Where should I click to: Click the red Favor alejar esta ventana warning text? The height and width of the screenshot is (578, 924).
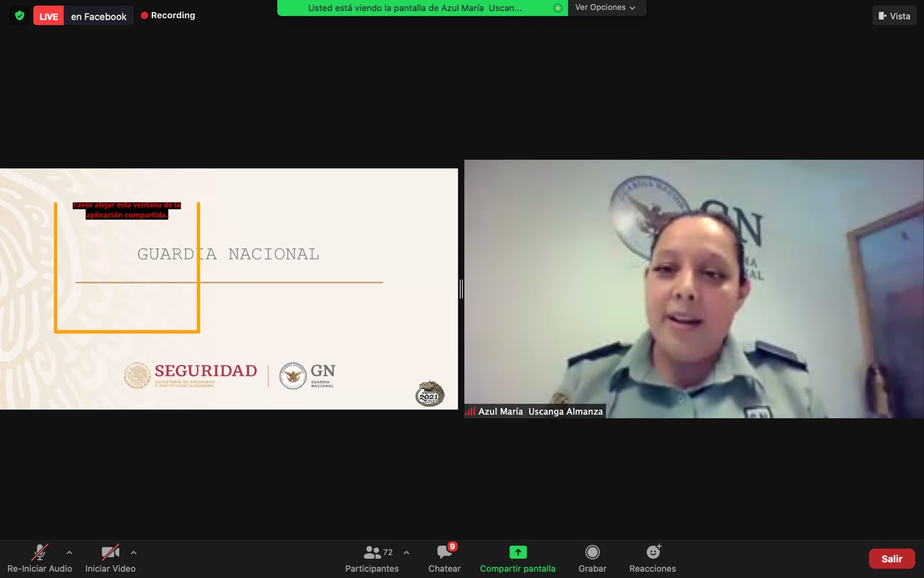click(127, 210)
